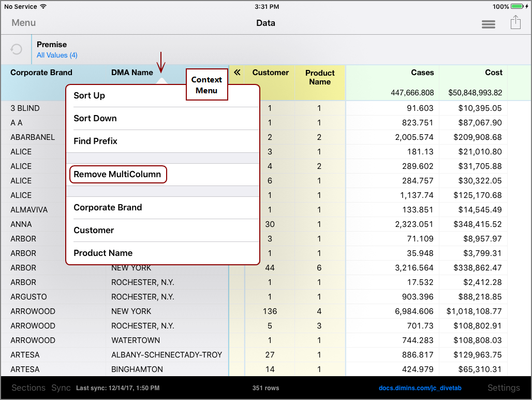Tap the hamburger list icon in top bar
Viewport: 532px width, 400px height.
(x=488, y=24)
